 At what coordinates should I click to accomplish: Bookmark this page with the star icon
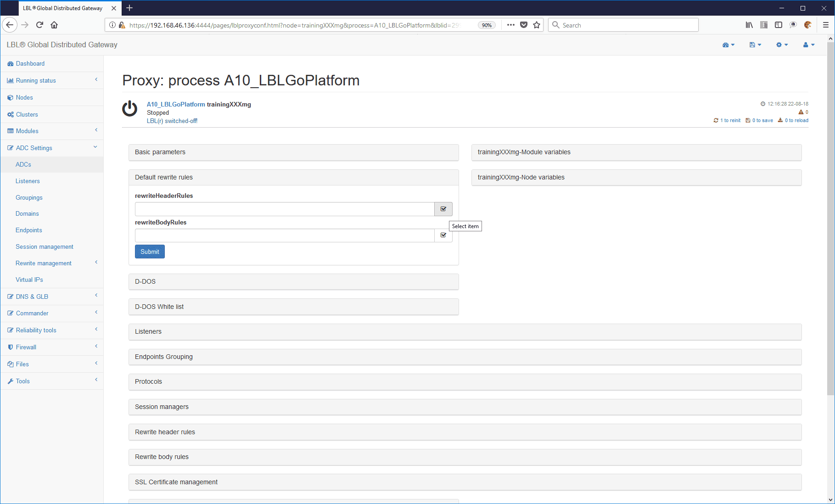point(537,25)
